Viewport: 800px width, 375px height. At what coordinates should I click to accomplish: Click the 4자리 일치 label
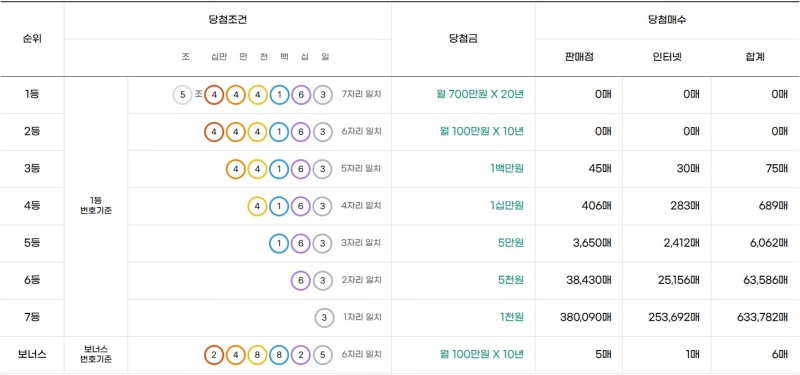point(361,206)
